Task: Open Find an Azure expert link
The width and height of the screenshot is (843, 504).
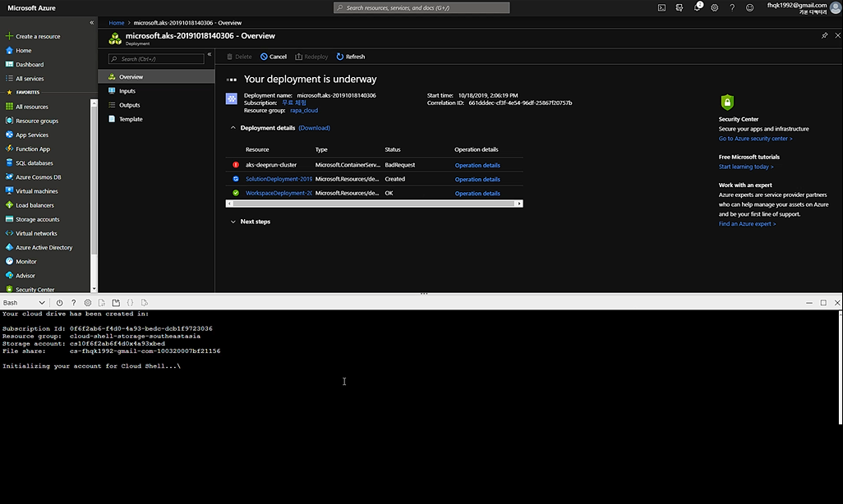Action: [748, 224]
